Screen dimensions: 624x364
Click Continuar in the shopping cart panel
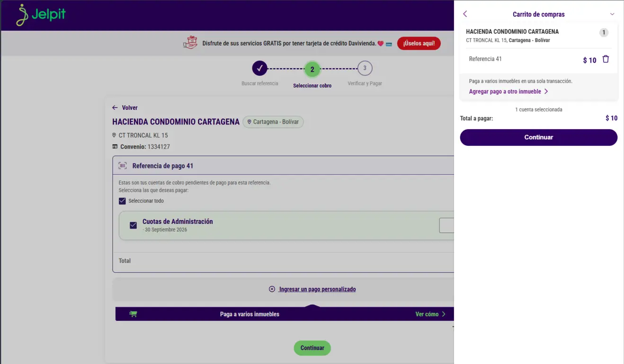(539, 137)
